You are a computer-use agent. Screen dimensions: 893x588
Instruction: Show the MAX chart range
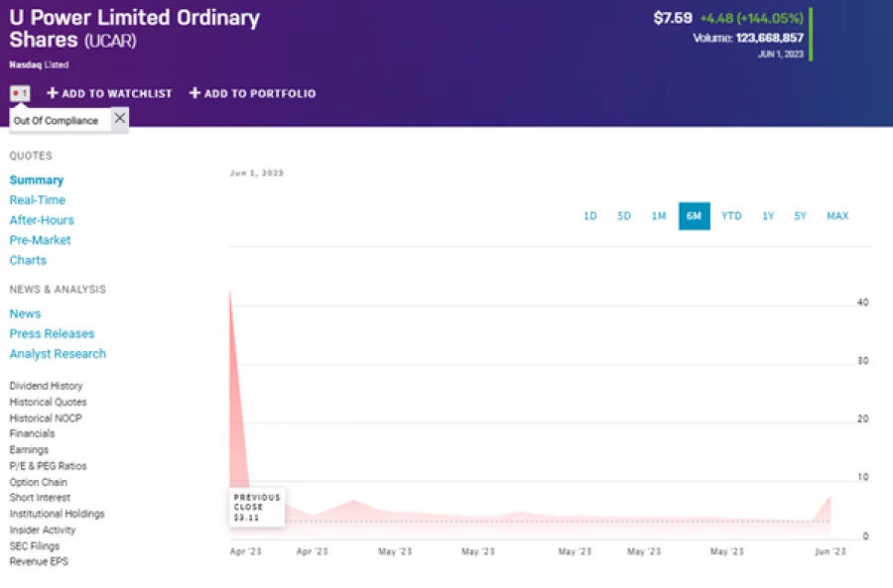837,216
